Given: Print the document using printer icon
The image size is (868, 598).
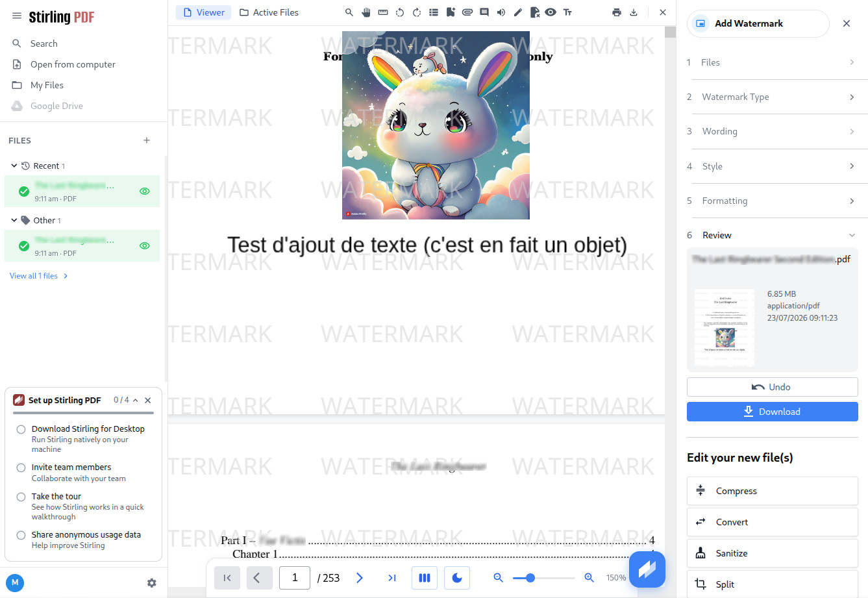Looking at the screenshot, I should click(617, 12).
